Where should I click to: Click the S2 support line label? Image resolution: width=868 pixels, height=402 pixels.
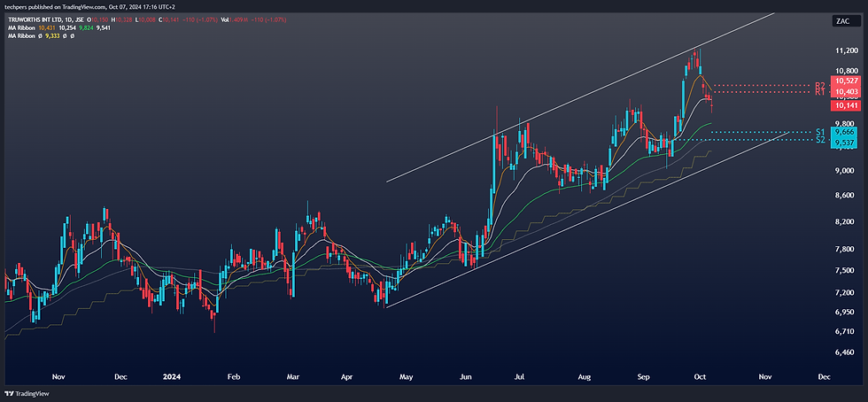pyautogui.click(x=820, y=140)
